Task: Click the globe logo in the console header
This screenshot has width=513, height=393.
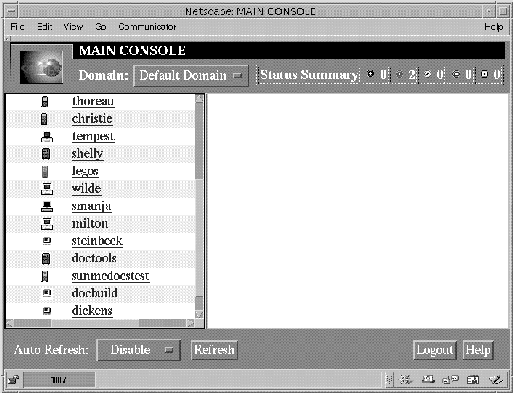Action: point(41,67)
